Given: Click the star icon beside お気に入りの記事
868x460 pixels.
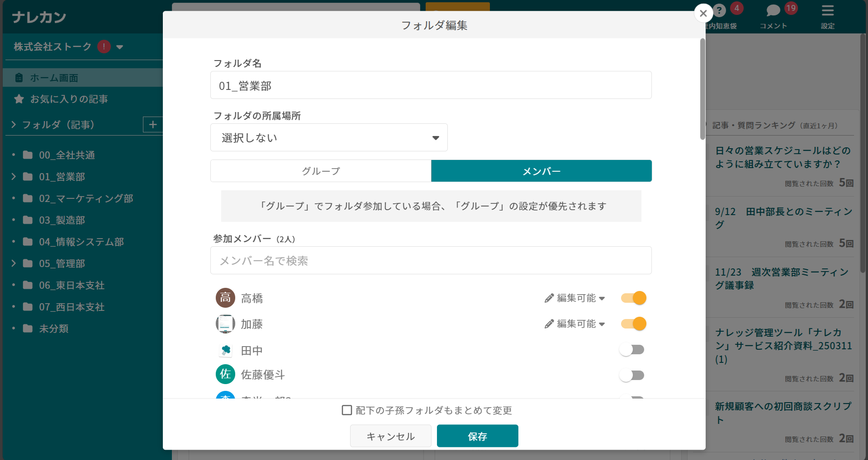Looking at the screenshot, I should pyautogui.click(x=19, y=99).
